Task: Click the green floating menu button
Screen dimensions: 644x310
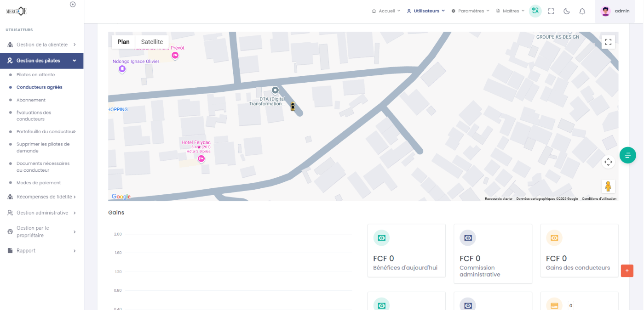Action: click(627, 155)
